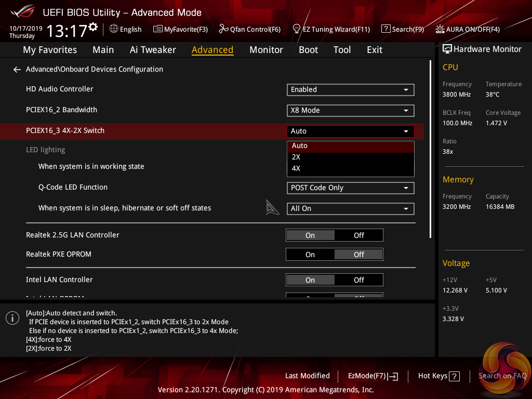This screenshot has width=532, height=399.
Task: Switch to the Ai Tweaker tab
Action: 153,50
